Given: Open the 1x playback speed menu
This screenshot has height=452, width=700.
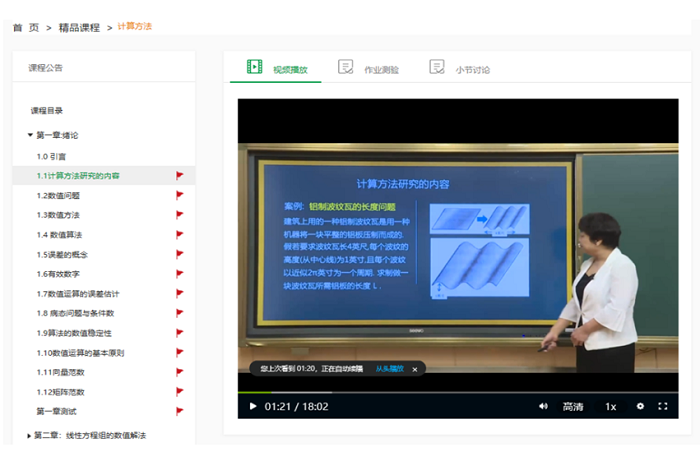Looking at the screenshot, I should click(x=610, y=407).
